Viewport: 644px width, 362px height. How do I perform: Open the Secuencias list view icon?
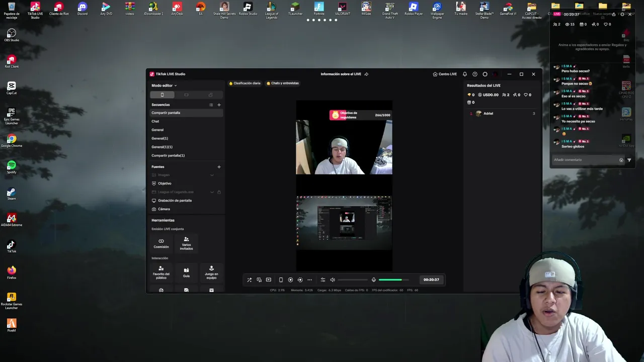[x=211, y=105]
